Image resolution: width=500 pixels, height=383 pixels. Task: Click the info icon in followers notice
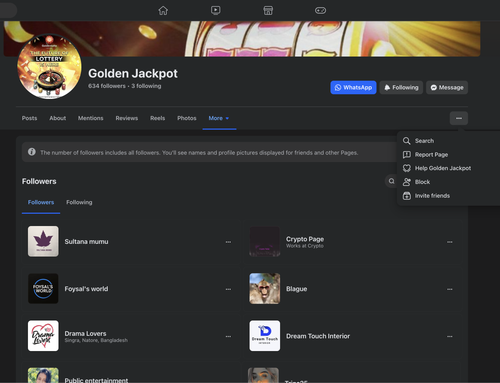(32, 152)
